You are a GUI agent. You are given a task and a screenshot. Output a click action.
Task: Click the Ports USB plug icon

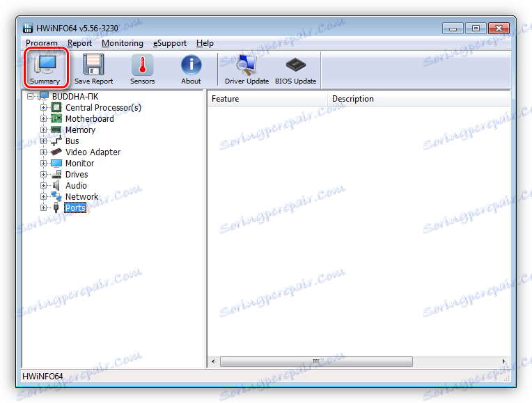(x=56, y=207)
